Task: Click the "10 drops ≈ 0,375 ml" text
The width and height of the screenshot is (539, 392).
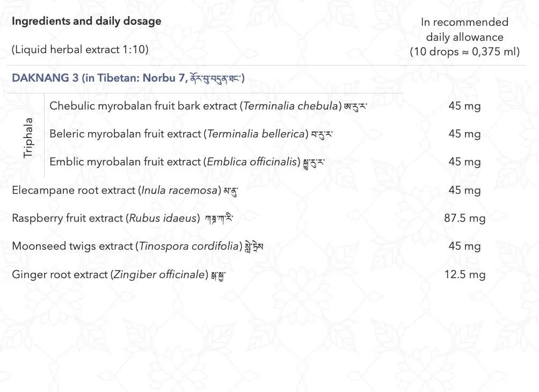Action: pos(464,52)
